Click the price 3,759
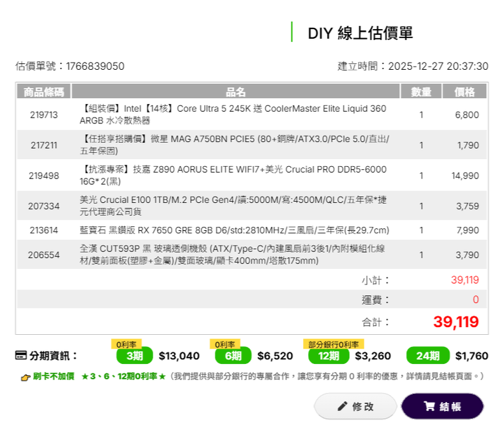Viewport: 504px width, 435px height. tap(467, 206)
